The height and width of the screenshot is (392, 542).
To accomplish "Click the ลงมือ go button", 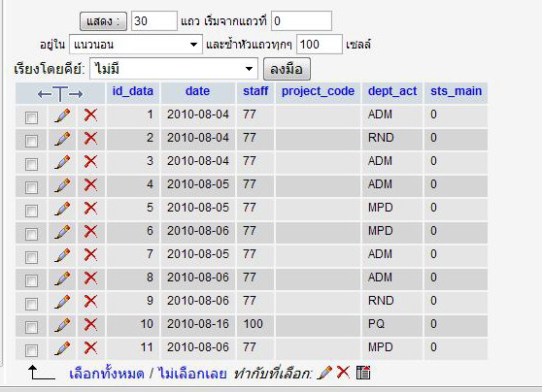I will [x=287, y=69].
